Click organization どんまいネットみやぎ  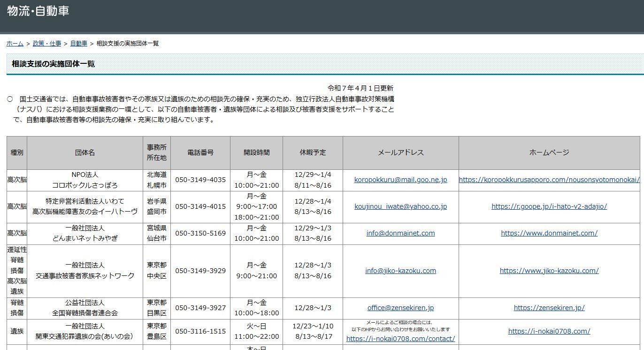pyautogui.click(x=85, y=238)
